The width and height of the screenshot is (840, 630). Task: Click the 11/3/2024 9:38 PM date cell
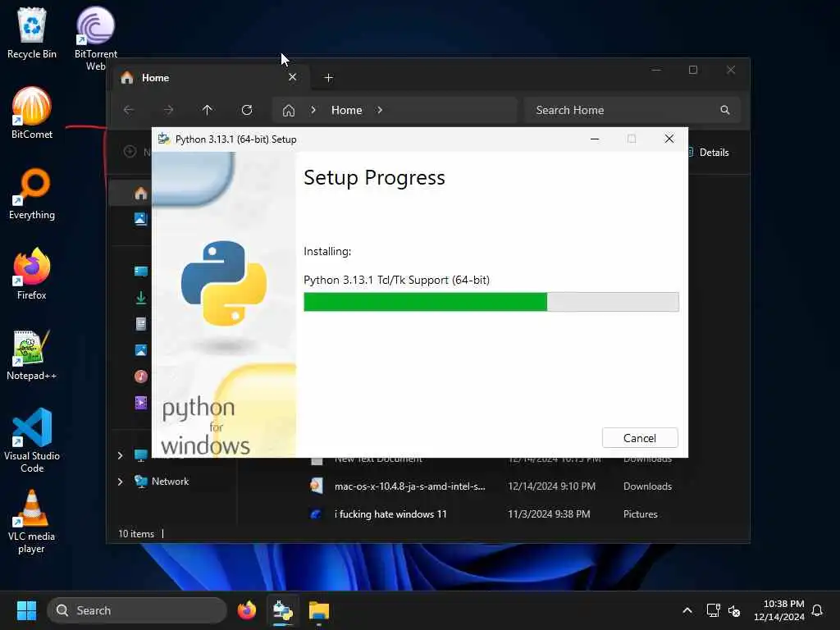tap(549, 514)
